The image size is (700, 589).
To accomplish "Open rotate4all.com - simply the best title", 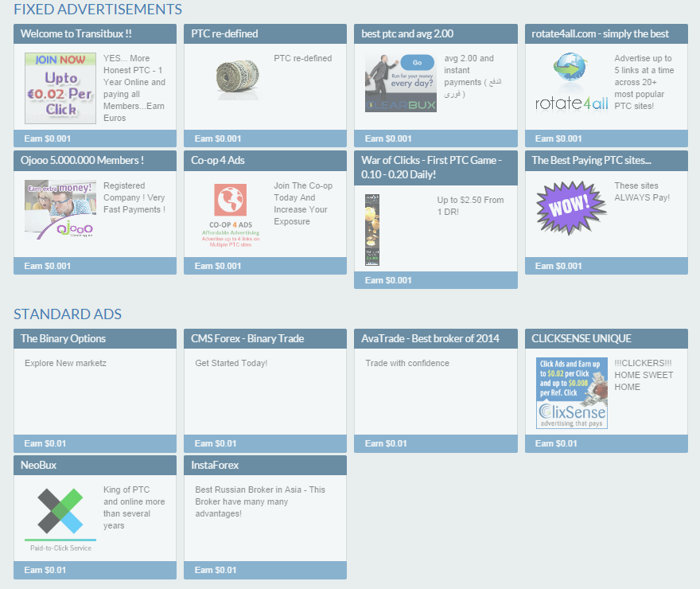I will tap(600, 34).
